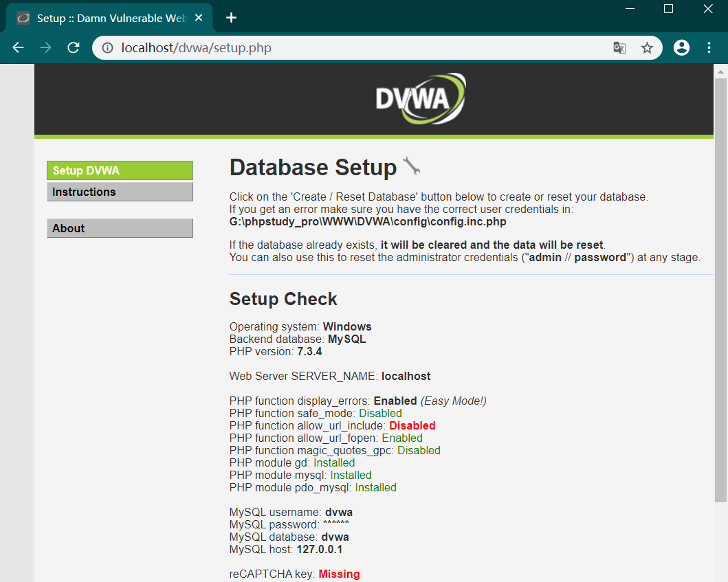Click the config.inc.php file path text
Screen dimensions: 728x582
click(x=368, y=221)
